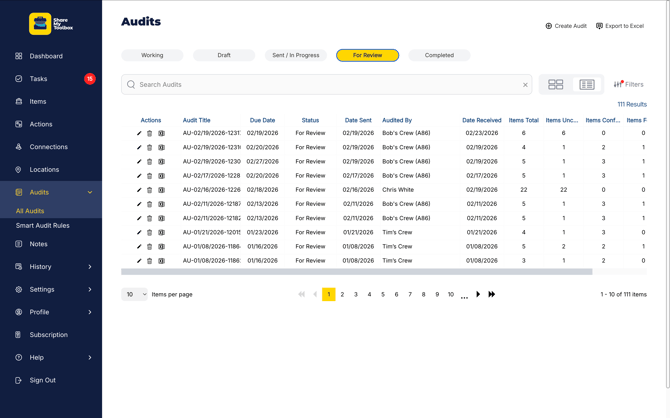
Task: Expand the Settings sidebar menu
Action: pos(90,289)
